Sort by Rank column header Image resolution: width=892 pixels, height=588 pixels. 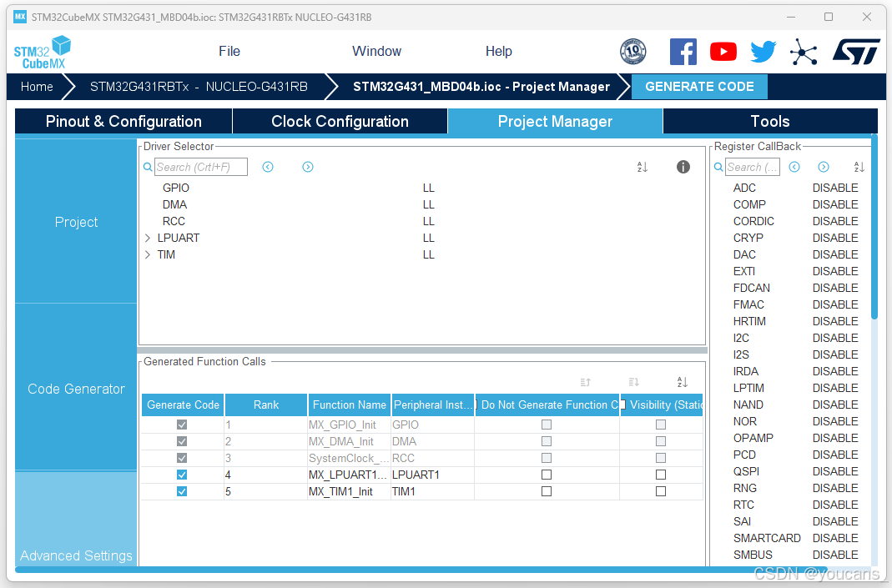pyautogui.click(x=266, y=405)
